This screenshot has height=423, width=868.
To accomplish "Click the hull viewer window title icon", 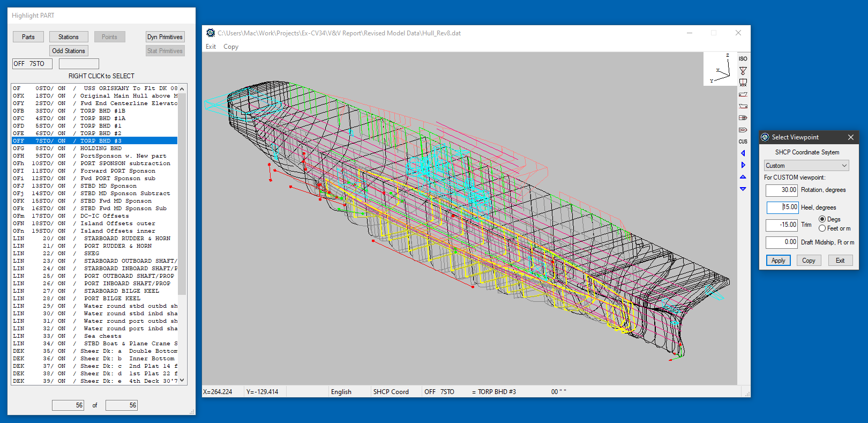I will 211,33.
